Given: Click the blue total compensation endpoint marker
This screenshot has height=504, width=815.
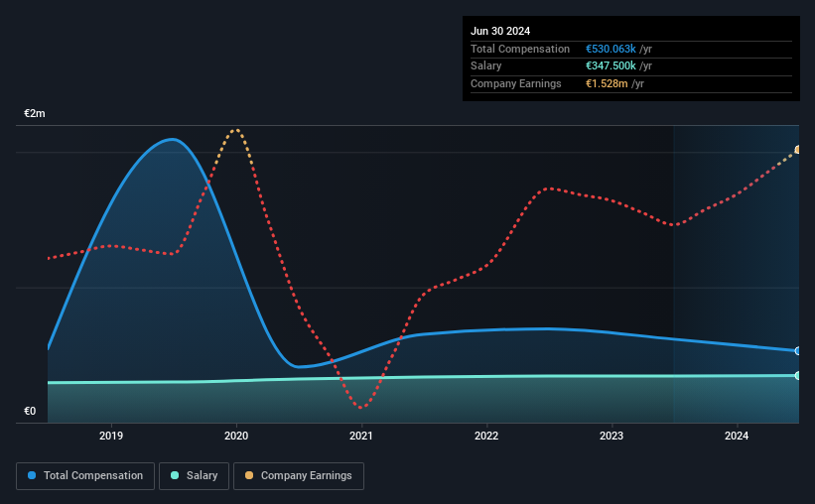Looking at the screenshot, I should pos(797,351).
